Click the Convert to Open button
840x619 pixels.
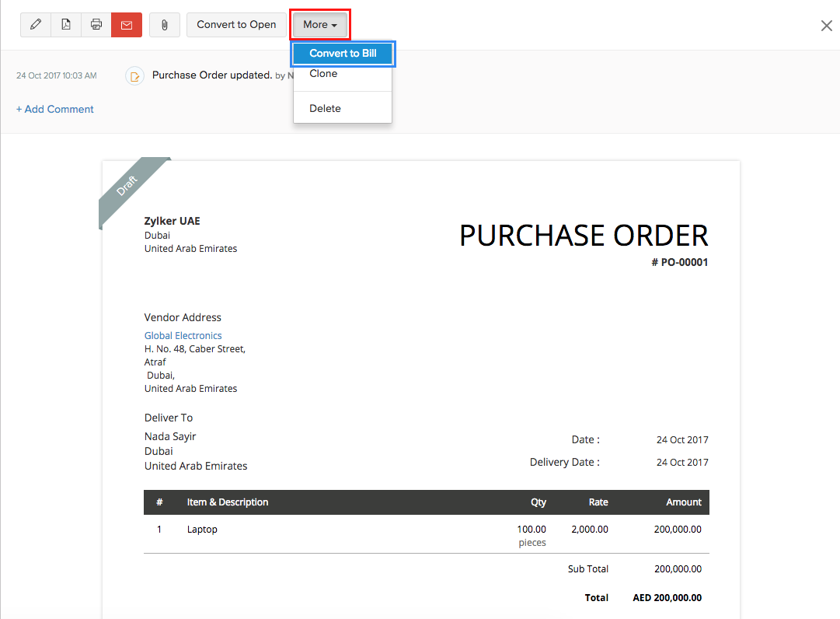point(236,25)
